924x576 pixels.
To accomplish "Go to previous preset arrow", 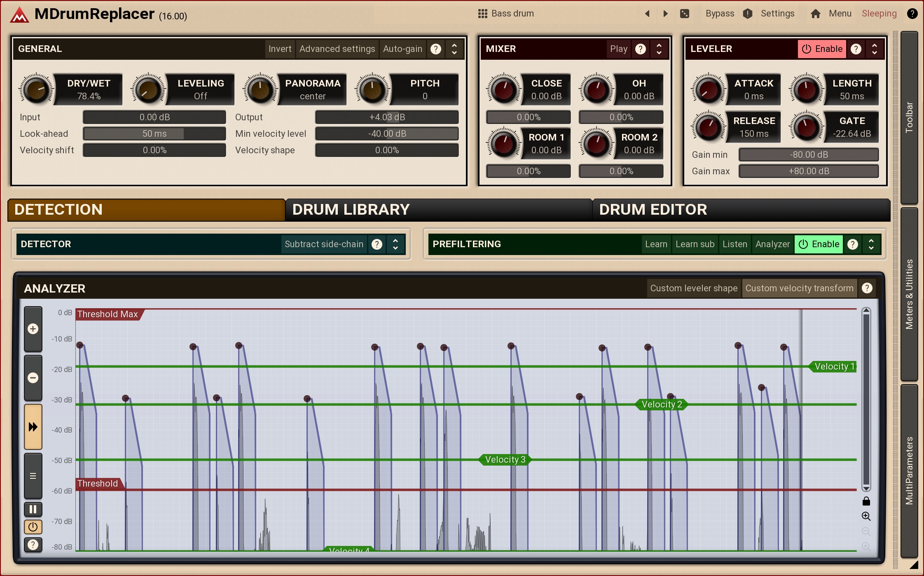I will (x=647, y=14).
